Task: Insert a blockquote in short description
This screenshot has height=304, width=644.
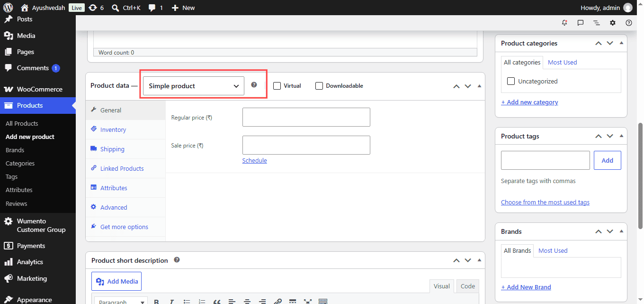Action: click(x=217, y=301)
